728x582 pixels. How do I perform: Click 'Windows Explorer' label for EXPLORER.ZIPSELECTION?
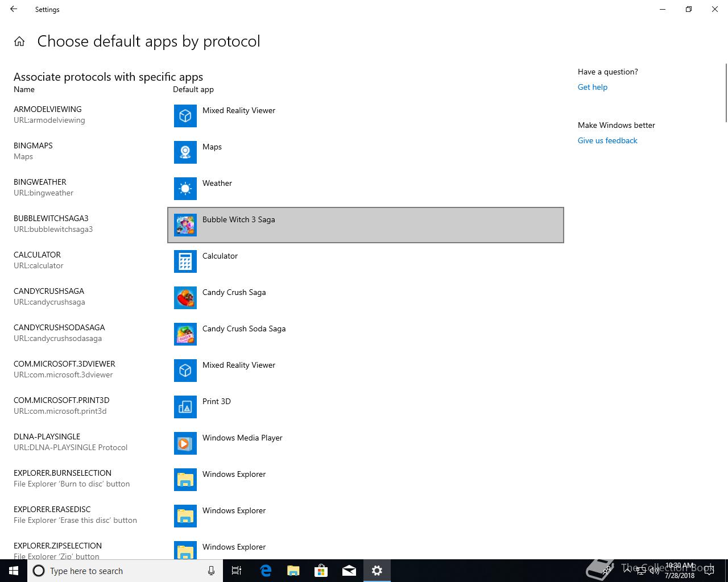coord(234,547)
